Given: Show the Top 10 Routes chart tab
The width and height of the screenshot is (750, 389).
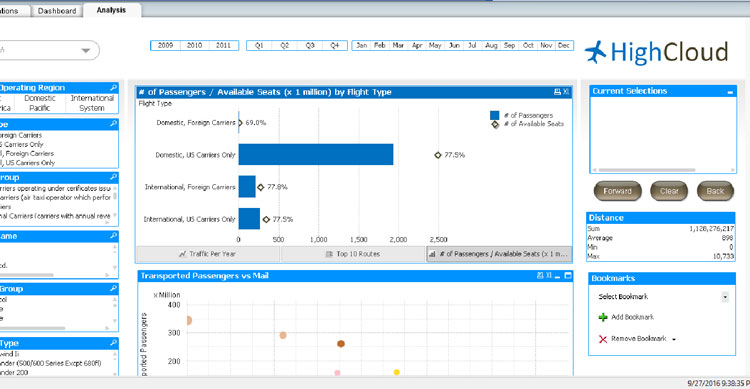Looking at the screenshot, I should point(353,254).
